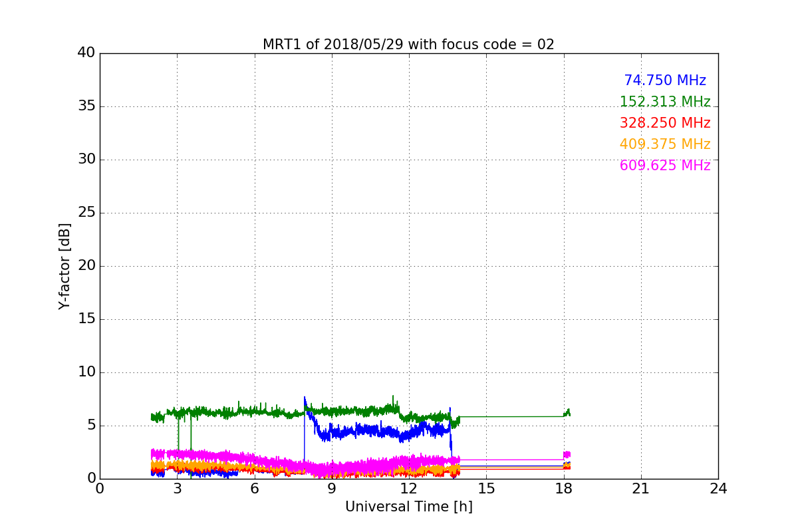Select the '74.750 MHz' legend label
Screen dimensions: 798x532
665,80
